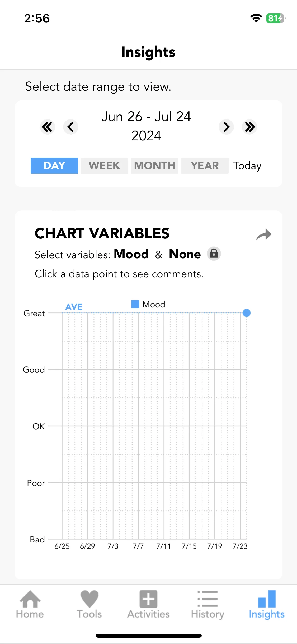The image size is (297, 644).
Task: Toggle Mood legend color swatch
Action: [x=135, y=304]
